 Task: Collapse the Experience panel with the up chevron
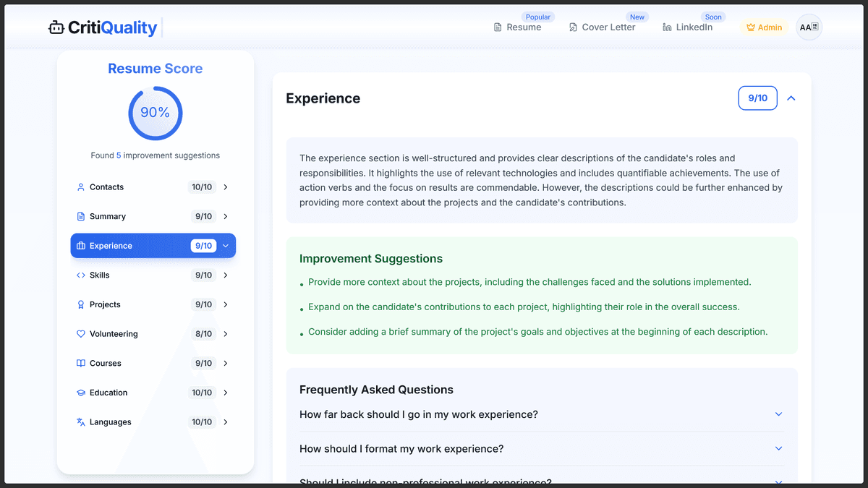click(x=791, y=98)
